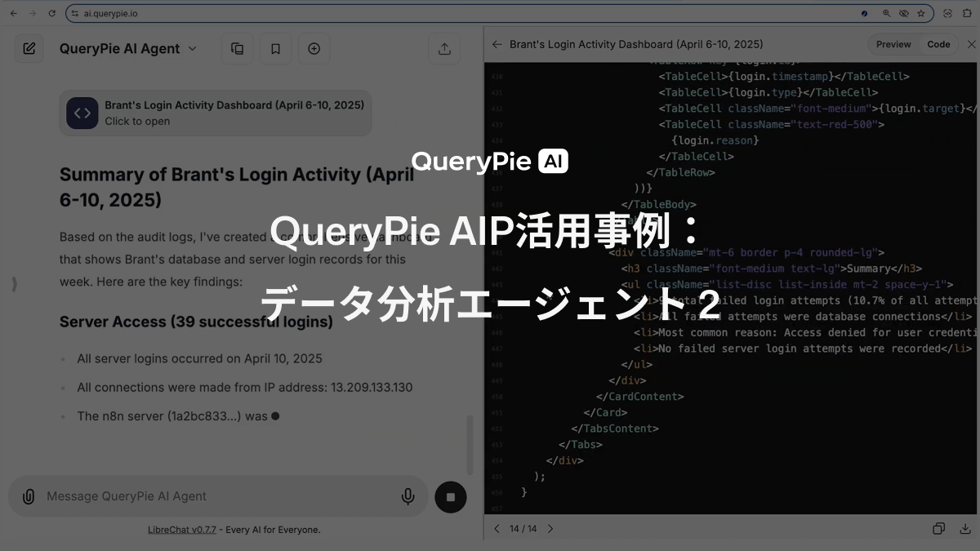The width and height of the screenshot is (980, 551).
Task: Activate the microphone voice input
Action: pyautogui.click(x=408, y=496)
